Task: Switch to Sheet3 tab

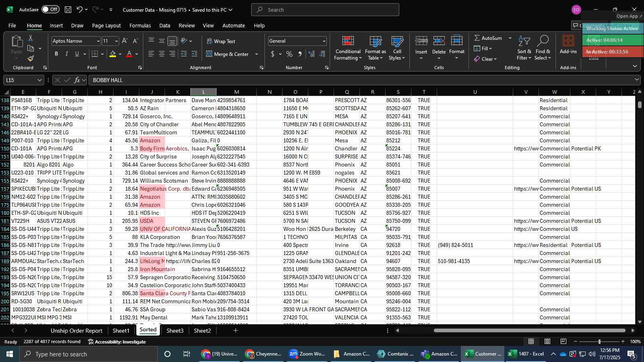Action: click(175, 331)
